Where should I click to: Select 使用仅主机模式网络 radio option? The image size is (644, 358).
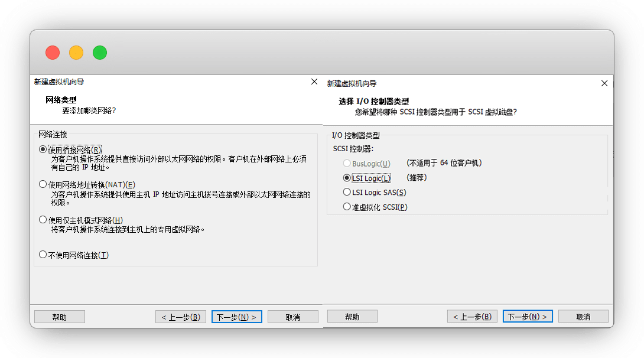pos(43,220)
